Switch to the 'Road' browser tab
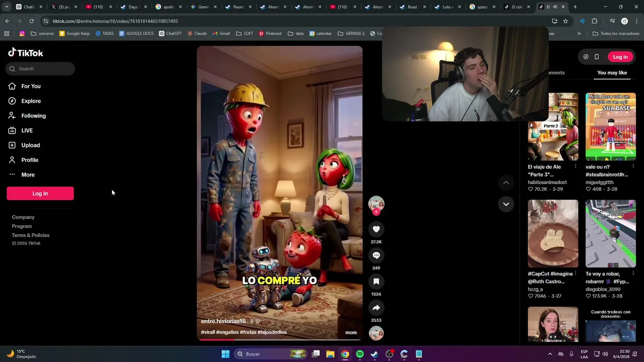Viewport: 644px width, 362px height. click(412, 7)
